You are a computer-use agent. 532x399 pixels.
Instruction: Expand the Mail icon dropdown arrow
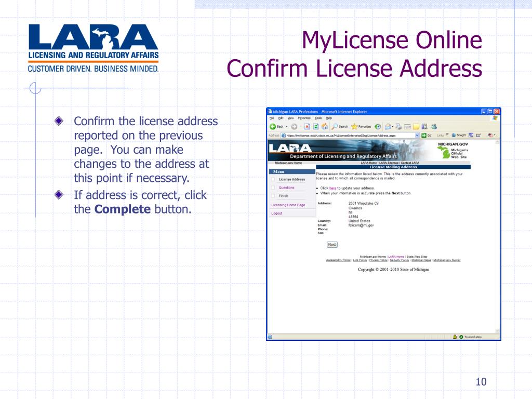click(393, 127)
